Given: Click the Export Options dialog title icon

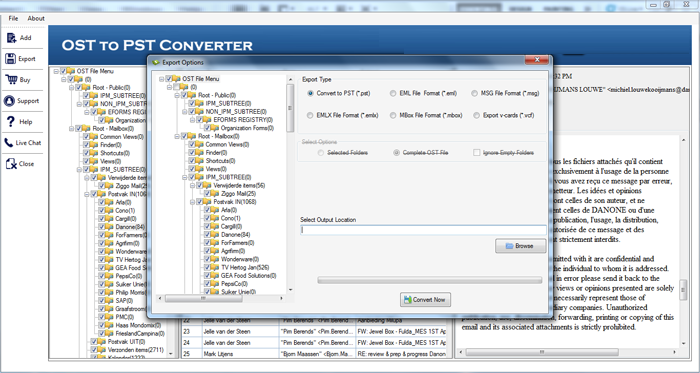Looking at the screenshot, I should click(x=156, y=62).
